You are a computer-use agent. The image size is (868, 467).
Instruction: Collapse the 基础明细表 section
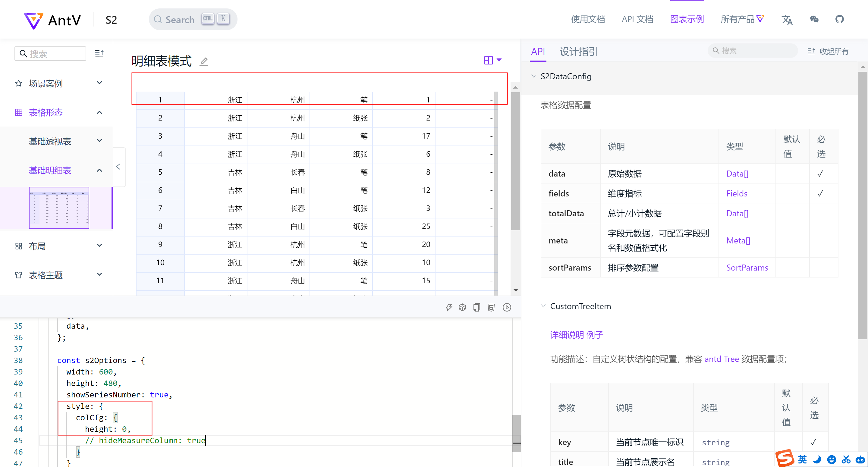(x=99, y=170)
